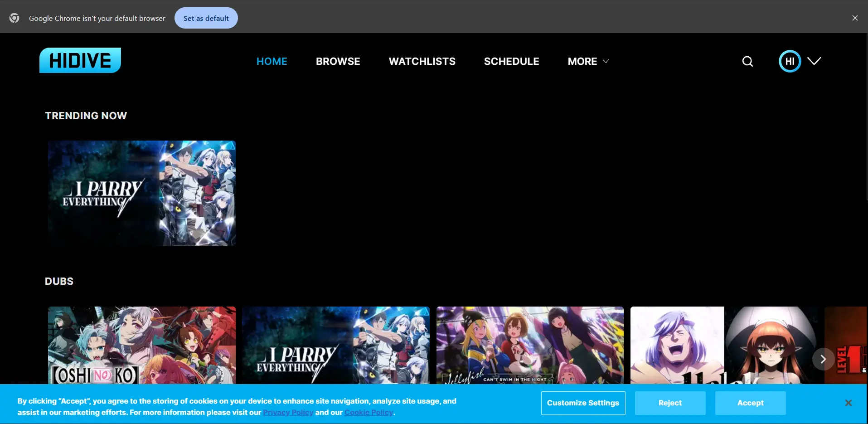Open the search magnifier icon
This screenshot has height=424, width=868.
pos(747,61)
